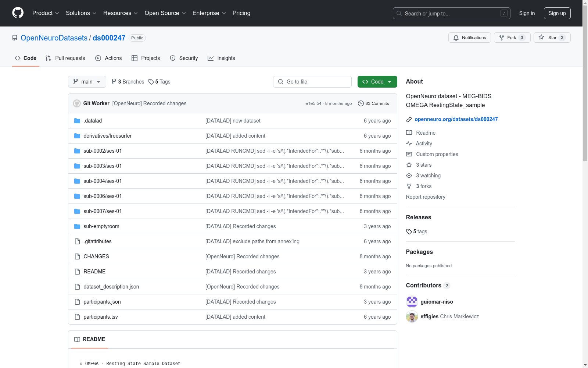Open the Pricing link
The image size is (588, 368).
pos(241,13)
